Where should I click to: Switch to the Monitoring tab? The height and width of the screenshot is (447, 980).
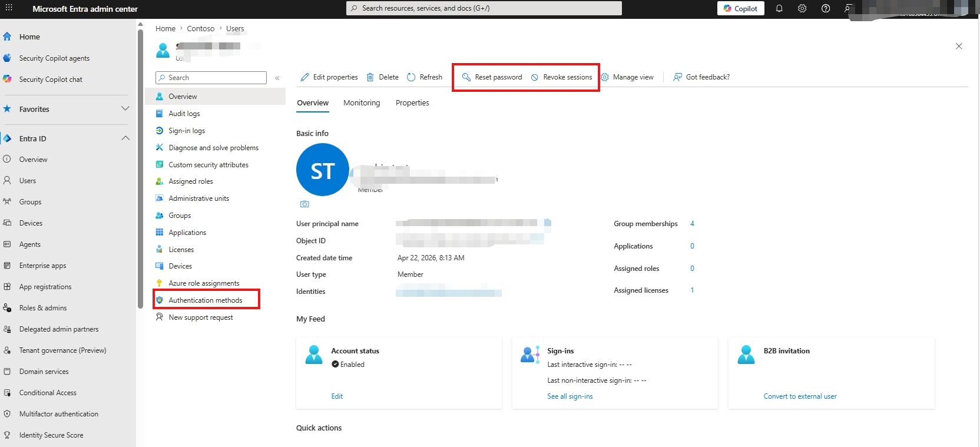(x=362, y=103)
